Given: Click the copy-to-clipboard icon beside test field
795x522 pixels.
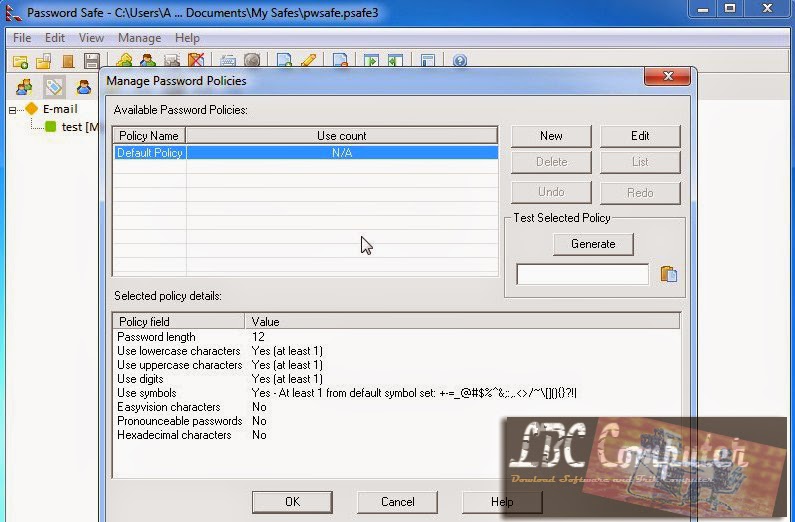Looking at the screenshot, I should 669,274.
